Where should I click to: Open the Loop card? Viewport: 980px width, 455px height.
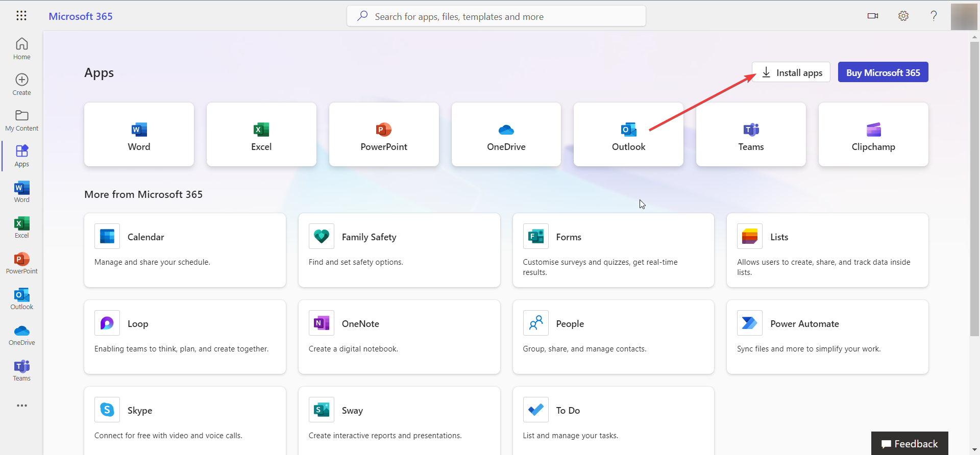click(x=185, y=337)
